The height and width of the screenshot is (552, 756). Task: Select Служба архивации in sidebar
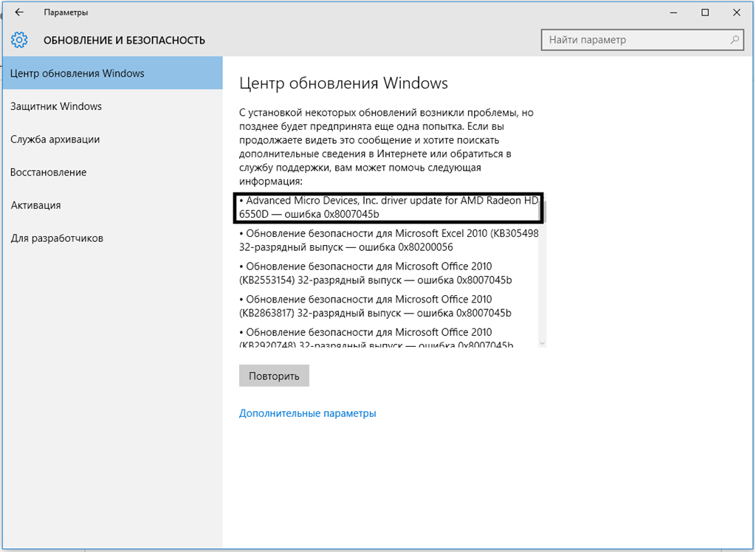pos(113,139)
